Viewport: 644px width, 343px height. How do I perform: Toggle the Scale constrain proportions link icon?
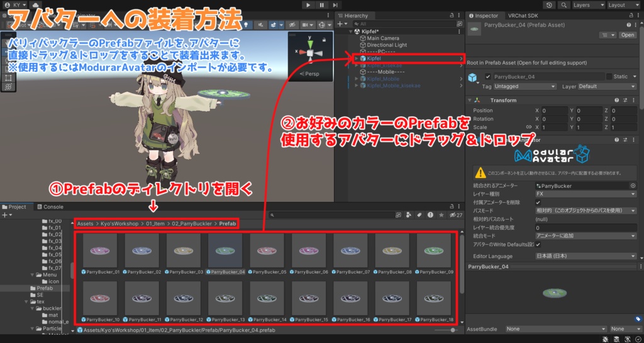click(528, 127)
